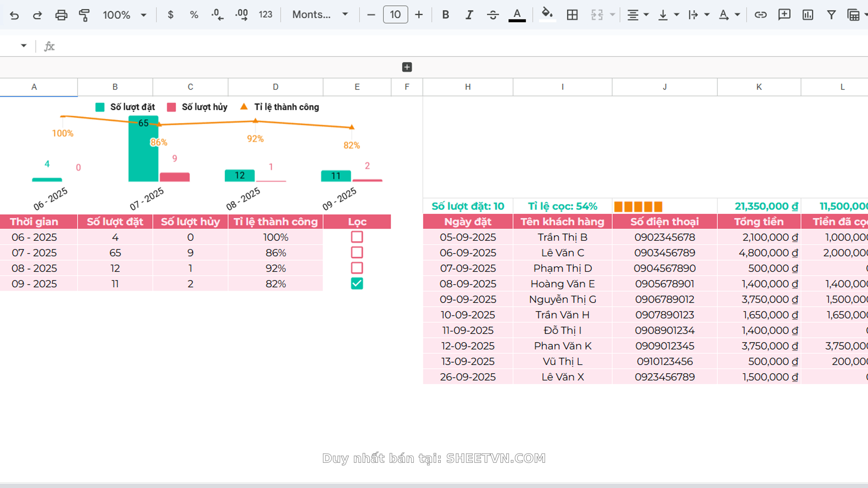Select column H header
This screenshot has width=868, height=488.
click(467, 87)
